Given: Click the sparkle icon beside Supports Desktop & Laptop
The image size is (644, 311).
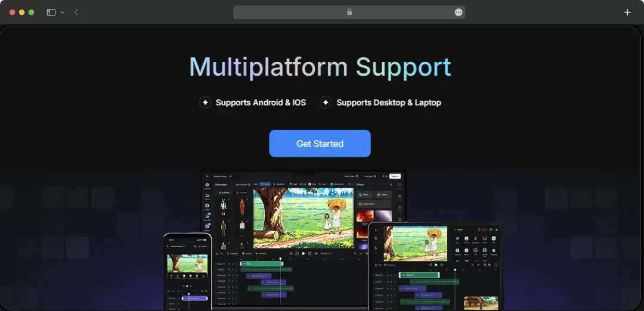Looking at the screenshot, I should tap(326, 102).
